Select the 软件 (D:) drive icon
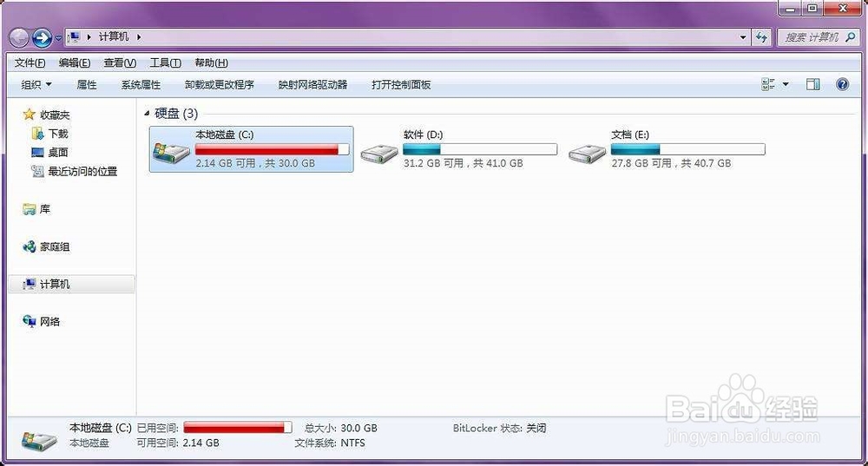The width and height of the screenshot is (868, 466). 379,153
